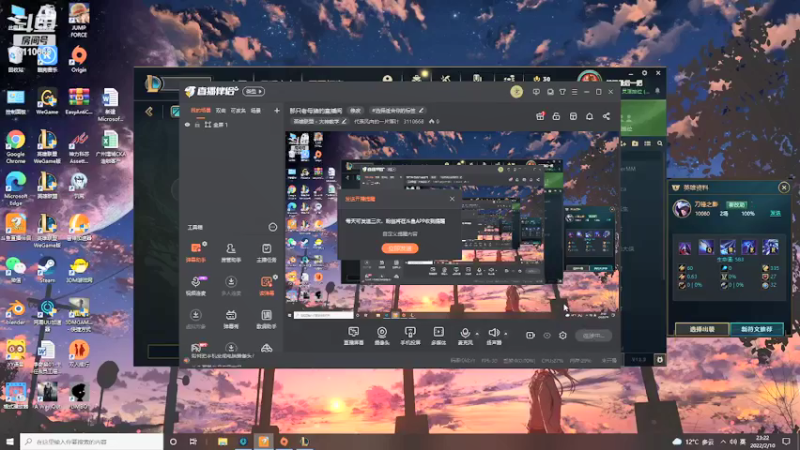Select the third scene tab

click(238, 110)
